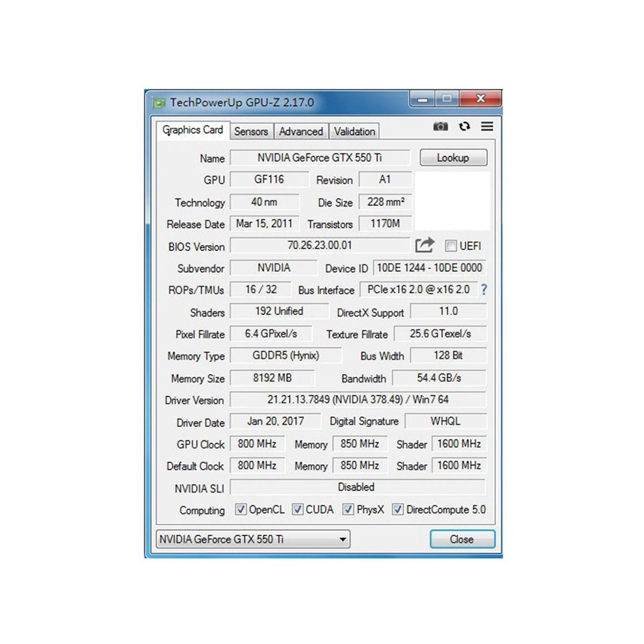Go to the Validation tab
The height and width of the screenshot is (644, 644).
pyautogui.click(x=354, y=131)
